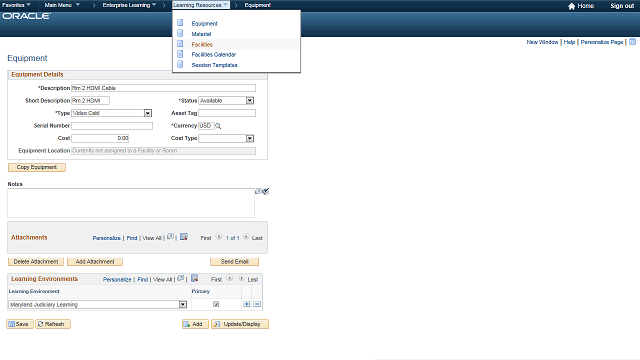Screen dimensions: 640x360
Task: Show previous row in Learning Environments
Action: coord(230,278)
